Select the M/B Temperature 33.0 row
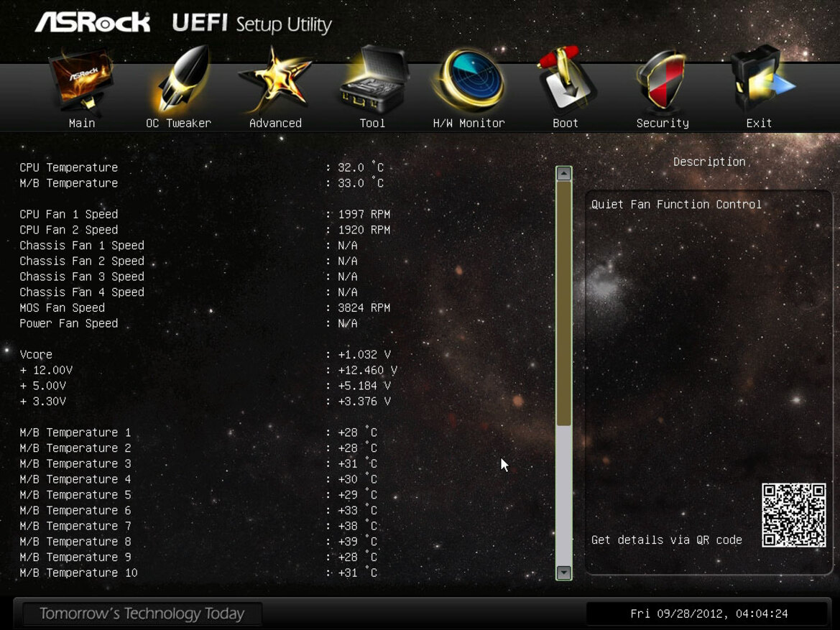840x630 pixels. [x=202, y=183]
